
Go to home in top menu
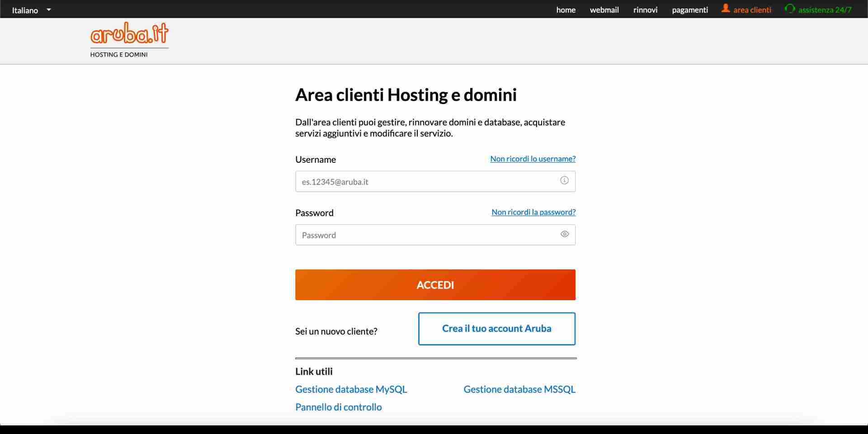tap(566, 10)
